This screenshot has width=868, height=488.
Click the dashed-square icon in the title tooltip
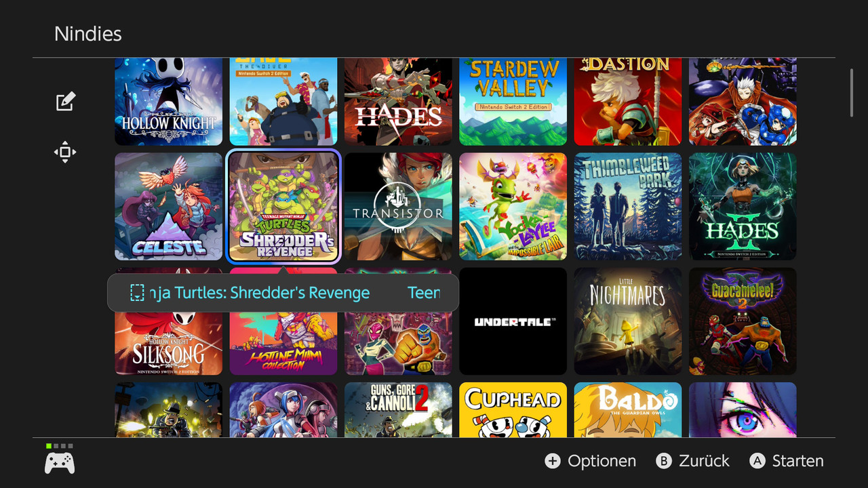[137, 293]
